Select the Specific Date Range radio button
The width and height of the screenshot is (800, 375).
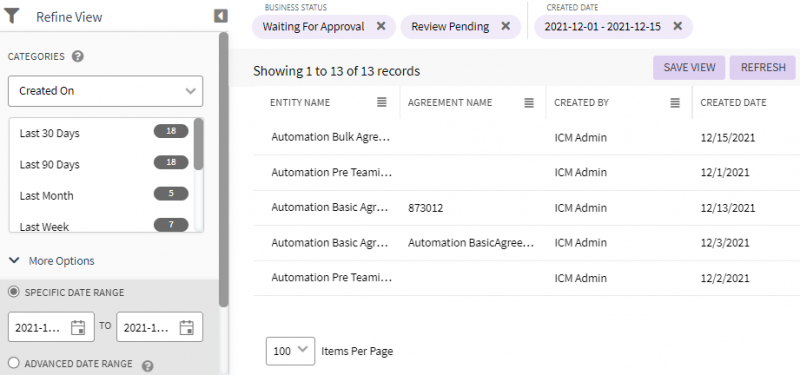pos(14,292)
